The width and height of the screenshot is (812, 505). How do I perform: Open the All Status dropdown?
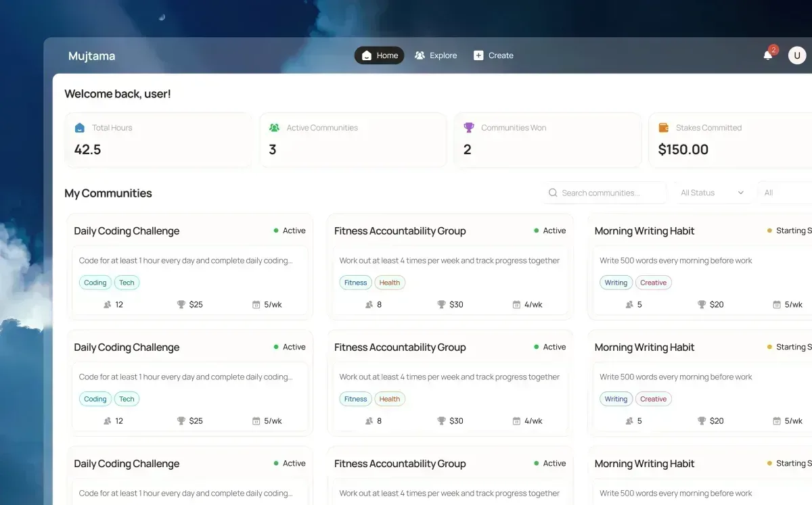[713, 193]
